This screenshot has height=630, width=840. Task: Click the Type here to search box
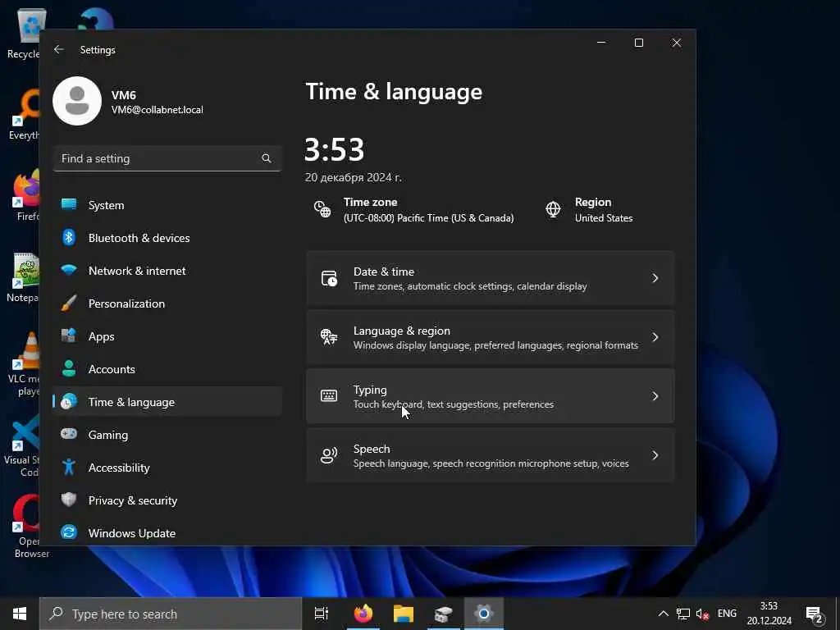click(x=171, y=614)
